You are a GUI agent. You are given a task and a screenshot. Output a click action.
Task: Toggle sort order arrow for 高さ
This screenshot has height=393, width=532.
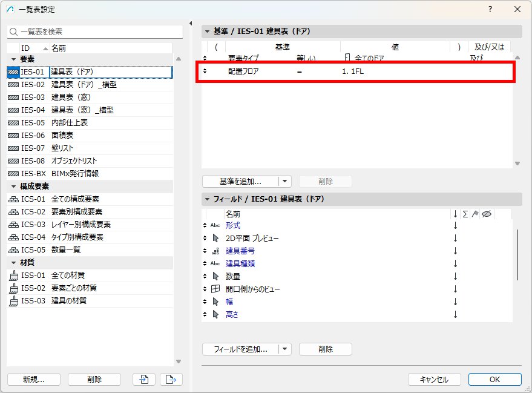point(455,315)
